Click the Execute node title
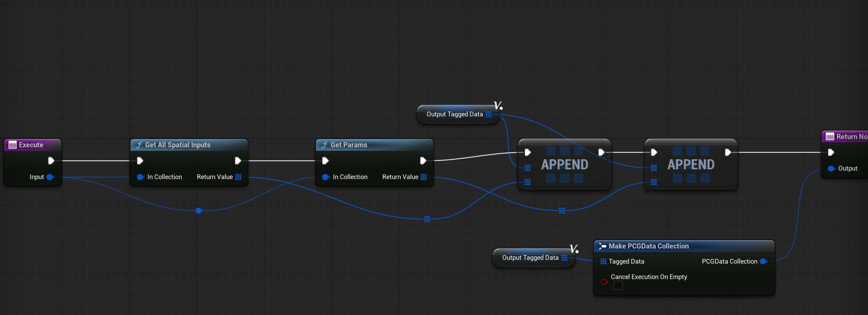The height and width of the screenshot is (315, 868). point(31,145)
